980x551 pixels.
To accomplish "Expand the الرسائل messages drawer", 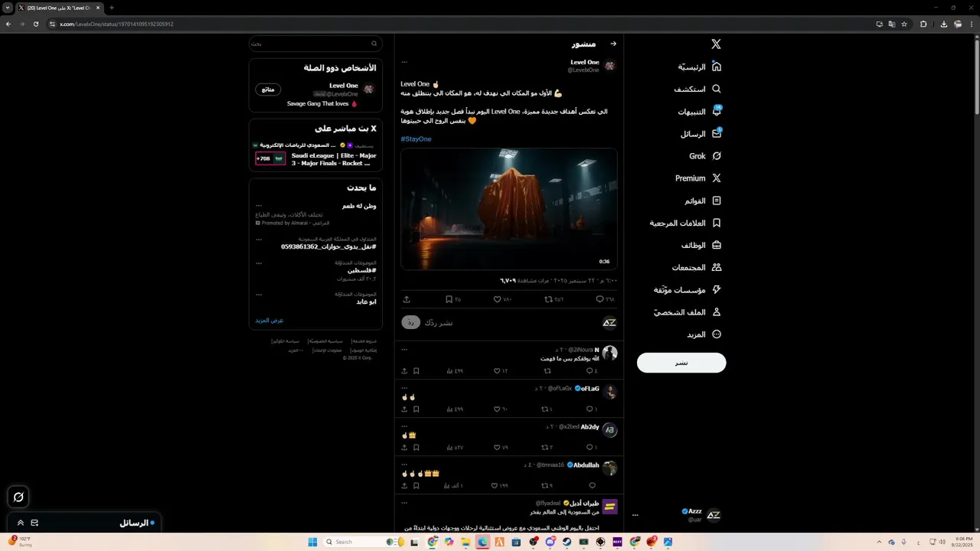I will point(21,523).
